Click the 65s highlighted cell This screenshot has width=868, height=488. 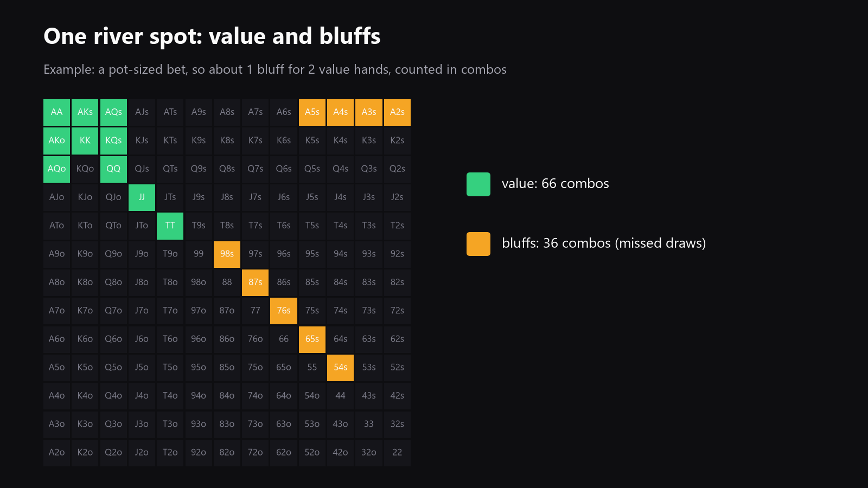(x=312, y=339)
